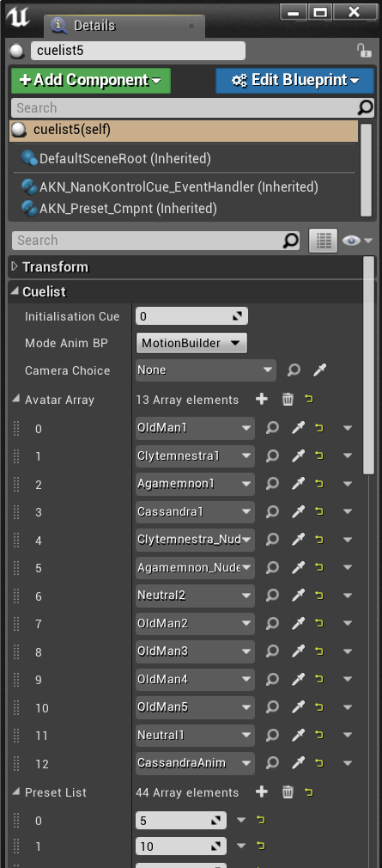Image resolution: width=382 pixels, height=868 pixels.
Task: Pick actor from scene for Cassandra1 eyedropper
Action: coord(298,511)
